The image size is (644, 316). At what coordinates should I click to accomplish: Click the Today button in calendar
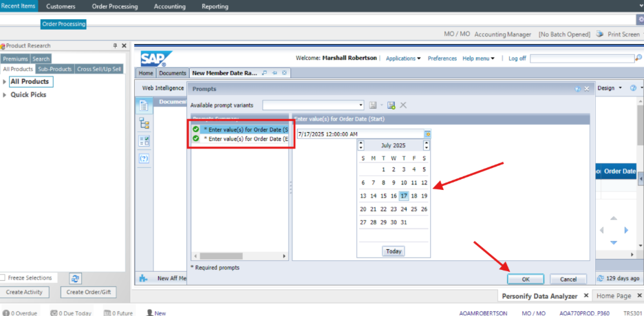(x=394, y=251)
